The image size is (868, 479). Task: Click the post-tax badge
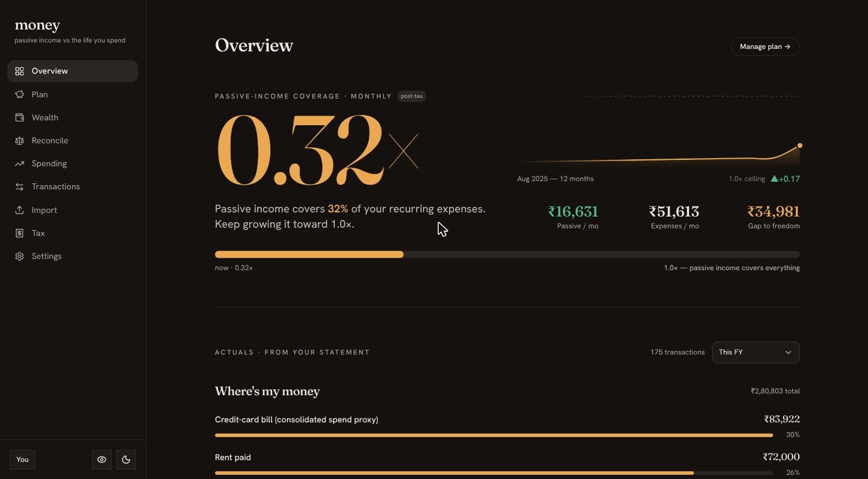pos(412,96)
